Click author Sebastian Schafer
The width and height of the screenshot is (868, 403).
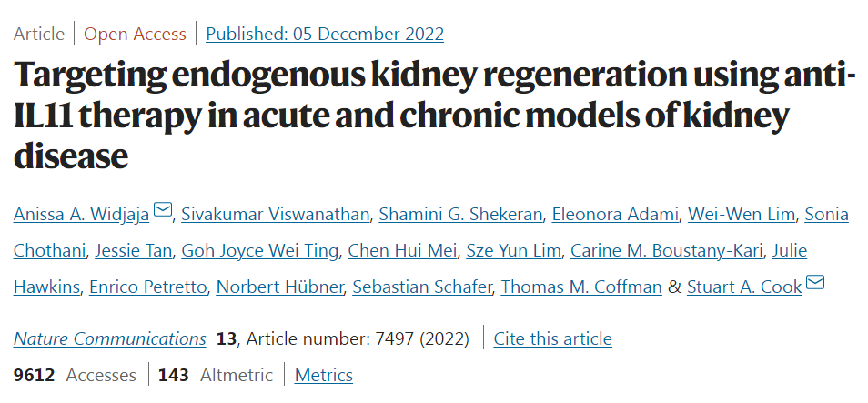click(421, 287)
